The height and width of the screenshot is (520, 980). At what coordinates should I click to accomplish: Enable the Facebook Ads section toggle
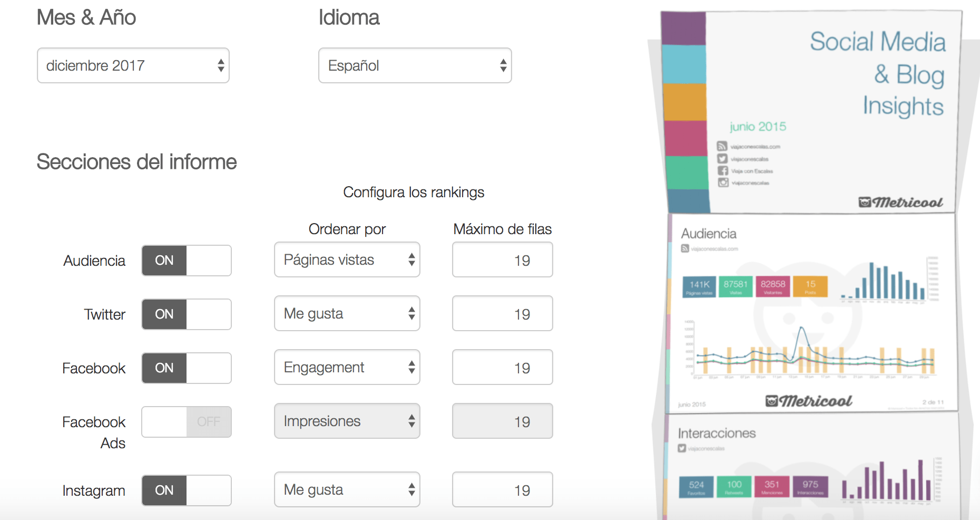[187, 422]
